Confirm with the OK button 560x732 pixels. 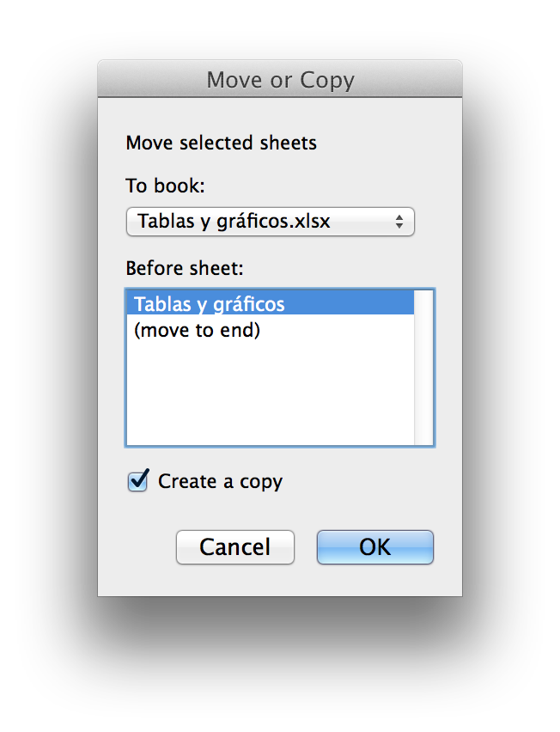click(374, 547)
